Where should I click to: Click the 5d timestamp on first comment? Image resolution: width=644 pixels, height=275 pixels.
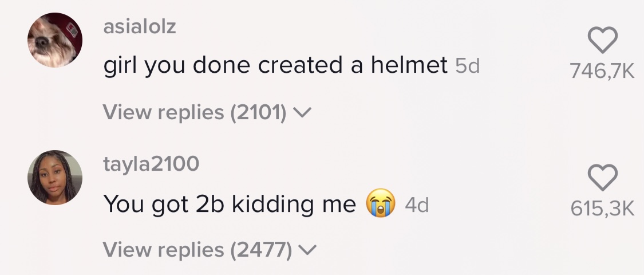pyautogui.click(x=467, y=67)
